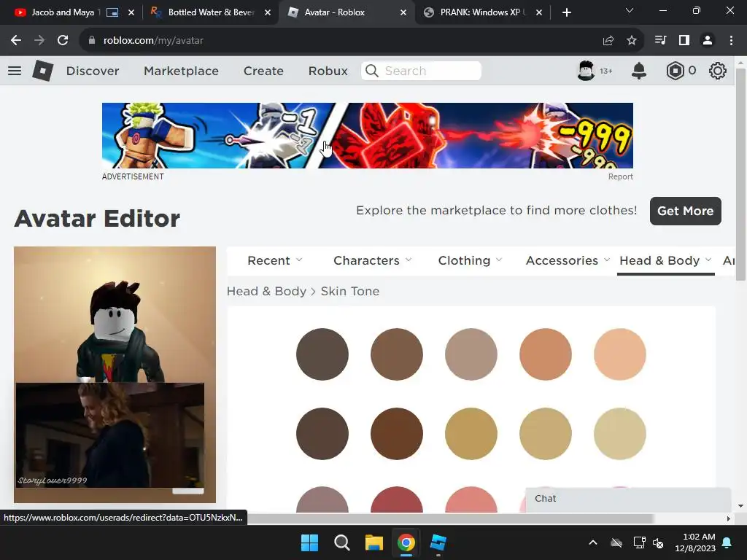Reload the Roblox avatar page
The width and height of the screenshot is (747, 560).
pyautogui.click(x=63, y=41)
